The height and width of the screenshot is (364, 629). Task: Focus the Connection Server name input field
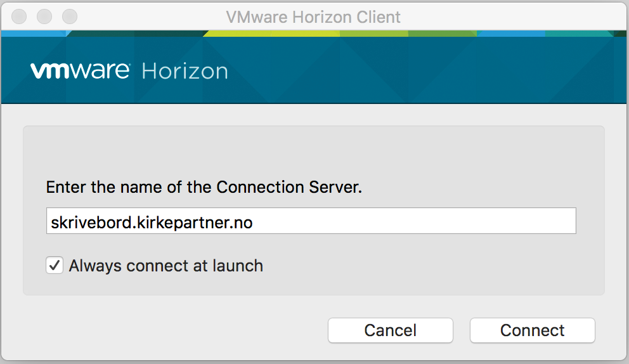(311, 221)
